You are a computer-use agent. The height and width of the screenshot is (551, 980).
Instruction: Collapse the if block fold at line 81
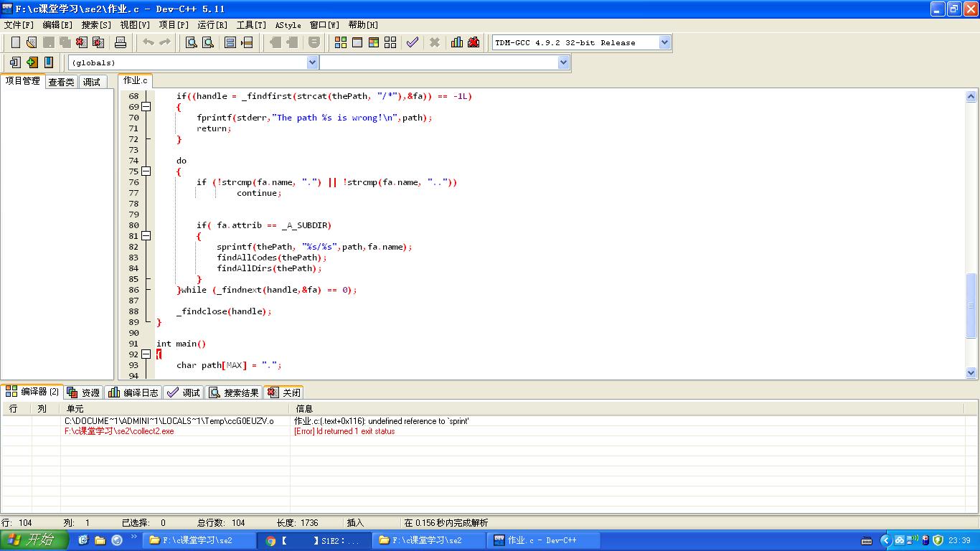coord(146,236)
